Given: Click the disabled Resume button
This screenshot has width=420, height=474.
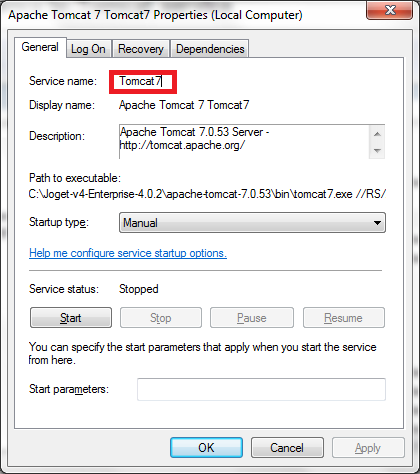Looking at the screenshot, I should click(x=344, y=318).
